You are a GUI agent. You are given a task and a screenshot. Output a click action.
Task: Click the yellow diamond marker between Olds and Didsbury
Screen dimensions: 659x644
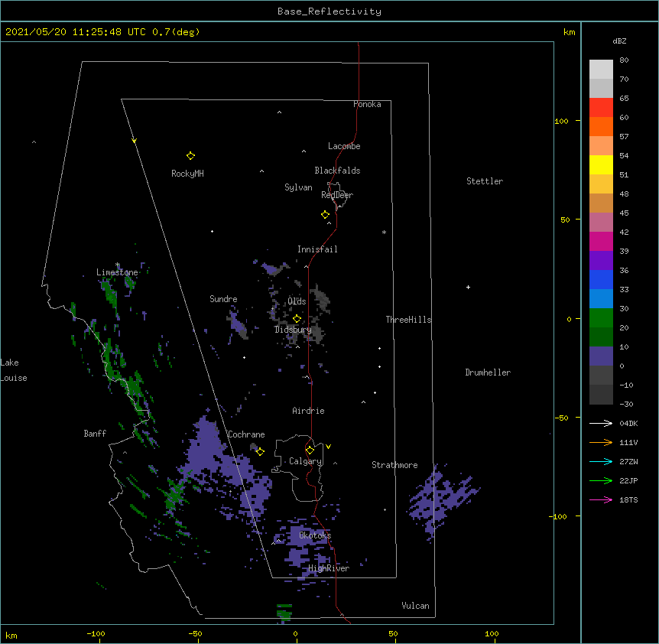[297, 318]
